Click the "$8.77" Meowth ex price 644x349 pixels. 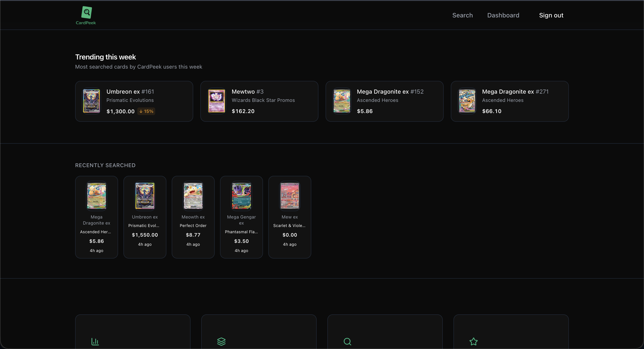click(193, 235)
